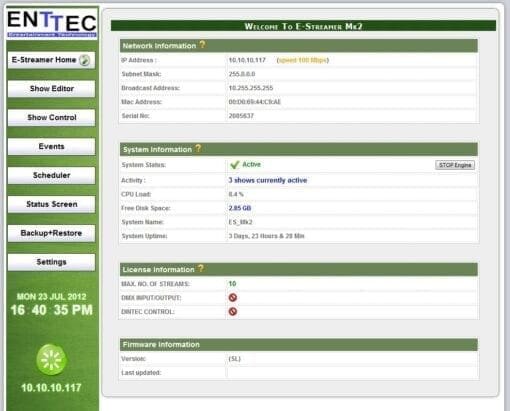This screenshot has width=510, height=411.
Task: Open the Show Control page
Action: [x=51, y=117]
